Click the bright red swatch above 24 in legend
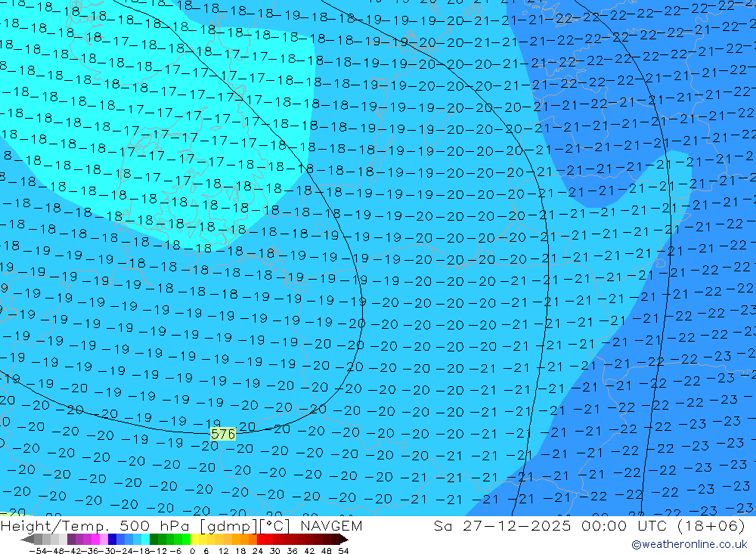Viewport: 756px width, 554px height. [261, 540]
